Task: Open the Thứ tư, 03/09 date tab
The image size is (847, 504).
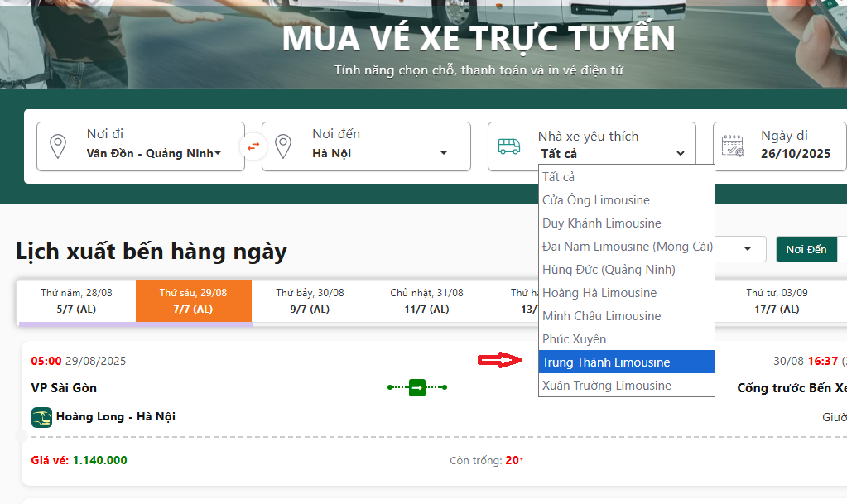Action: (x=777, y=301)
